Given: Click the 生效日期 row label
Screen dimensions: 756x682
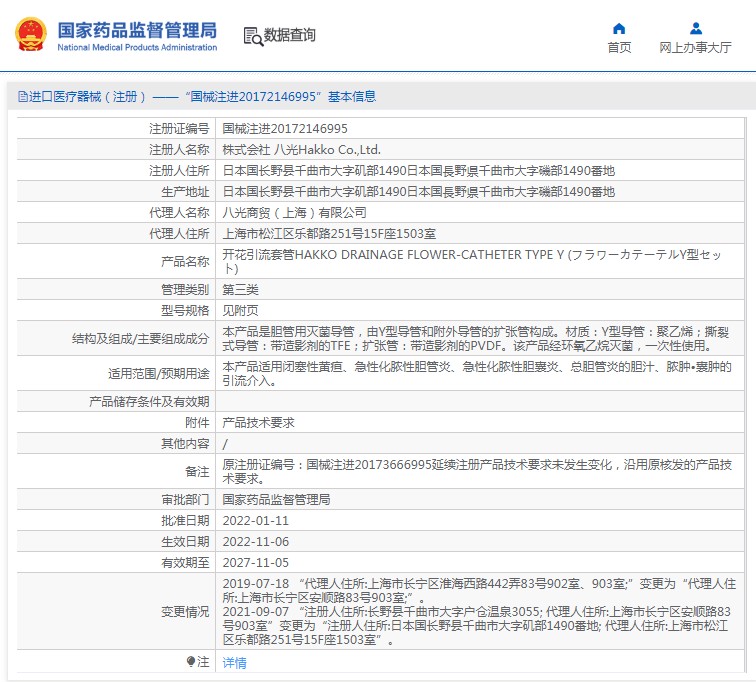Looking at the screenshot, I should (x=185, y=542).
